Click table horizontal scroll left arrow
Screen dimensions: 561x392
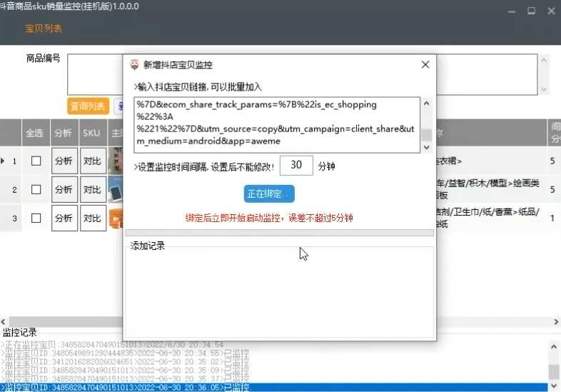tap(4, 321)
